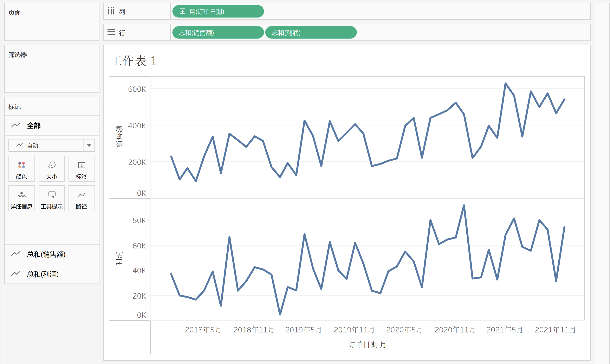This screenshot has width=610, height=364.
Task: Click the rows shelf icon beside 行
Action: pyautogui.click(x=111, y=32)
